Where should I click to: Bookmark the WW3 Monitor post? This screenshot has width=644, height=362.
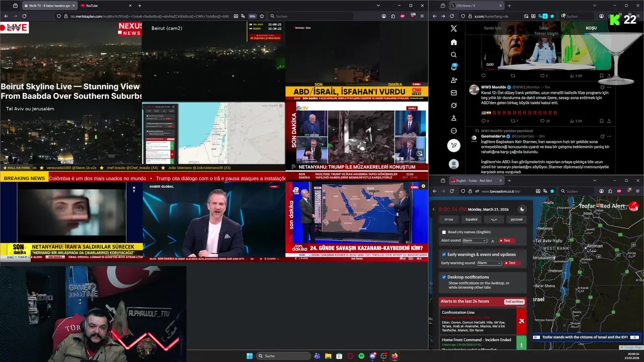601,121
